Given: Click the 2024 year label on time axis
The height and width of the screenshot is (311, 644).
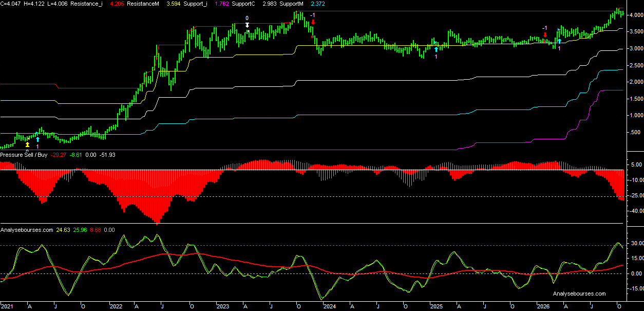Looking at the screenshot, I should 329,306.
